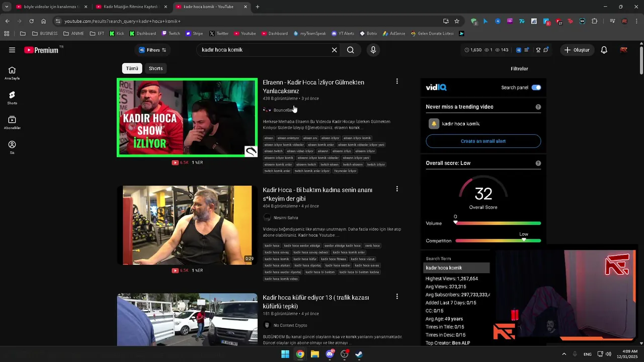Image resolution: width=644 pixels, height=362 pixels.
Task: Click the vidIQ trophy icon in header
Action: (538, 50)
